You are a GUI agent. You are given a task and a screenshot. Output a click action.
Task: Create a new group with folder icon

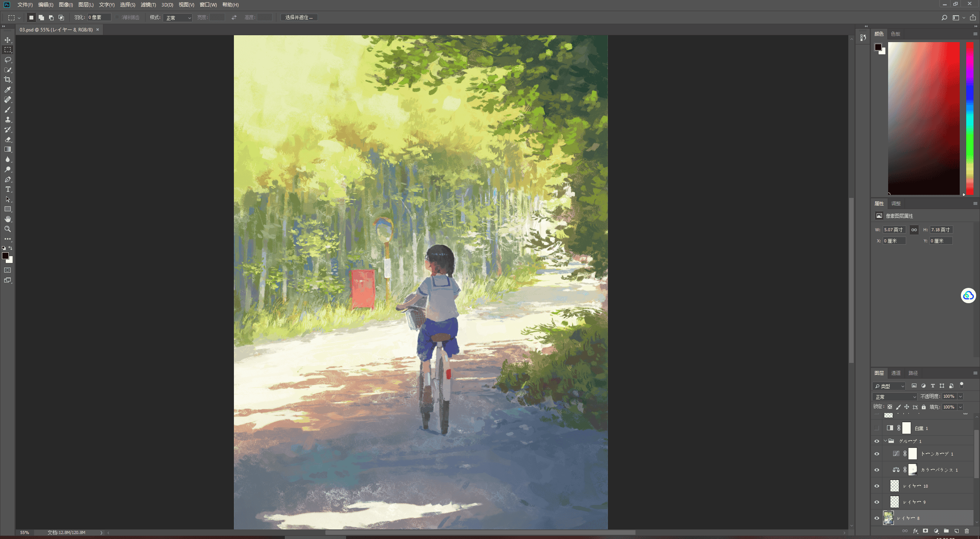(x=946, y=531)
